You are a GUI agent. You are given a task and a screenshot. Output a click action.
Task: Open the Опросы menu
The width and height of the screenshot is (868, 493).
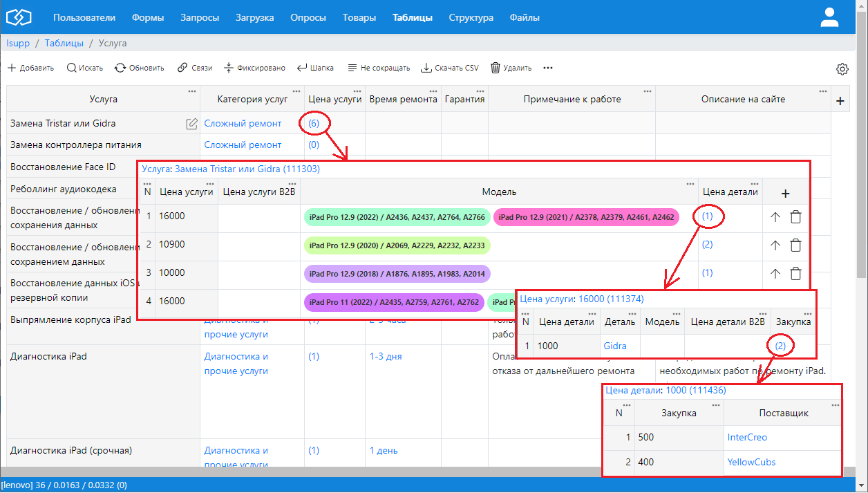pyautogui.click(x=308, y=18)
